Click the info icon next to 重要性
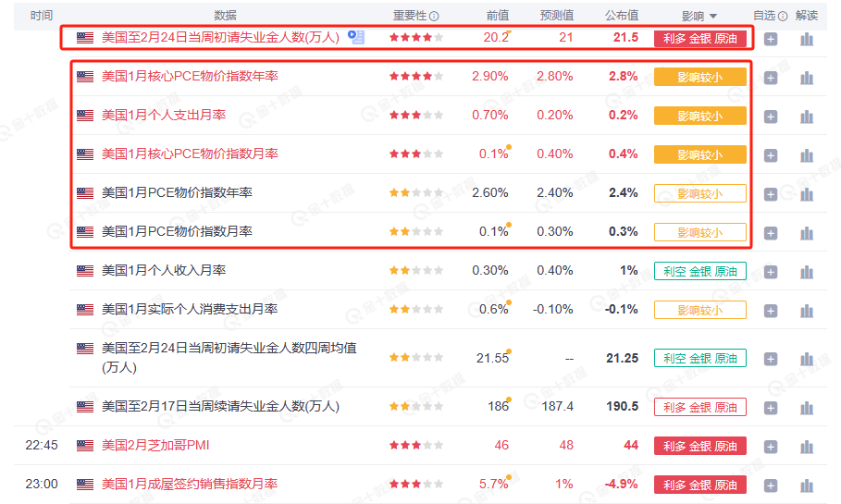The height and width of the screenshot is (504, 841). coord(435,16)
